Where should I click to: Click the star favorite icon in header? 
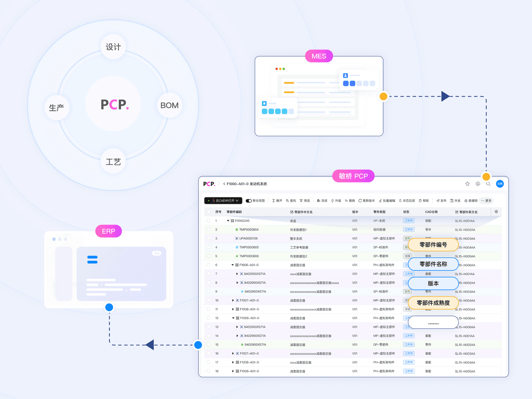click(x=468, y=184)
